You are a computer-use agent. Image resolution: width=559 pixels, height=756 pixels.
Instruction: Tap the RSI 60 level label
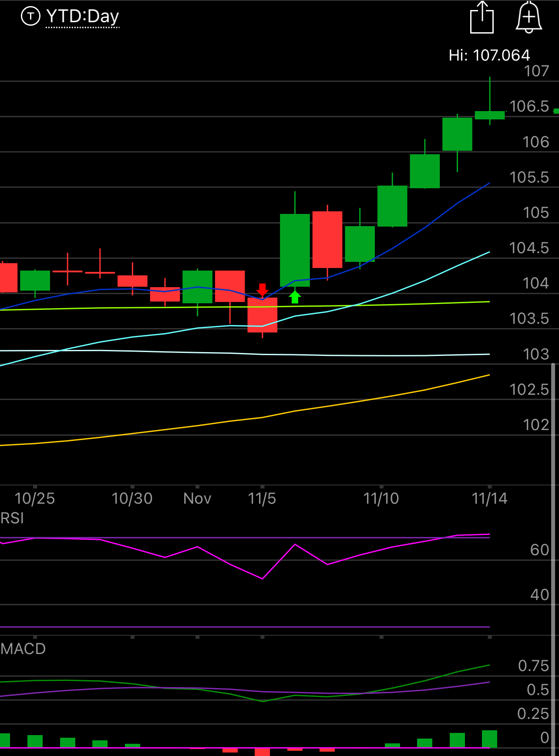[x=540, y=550]
